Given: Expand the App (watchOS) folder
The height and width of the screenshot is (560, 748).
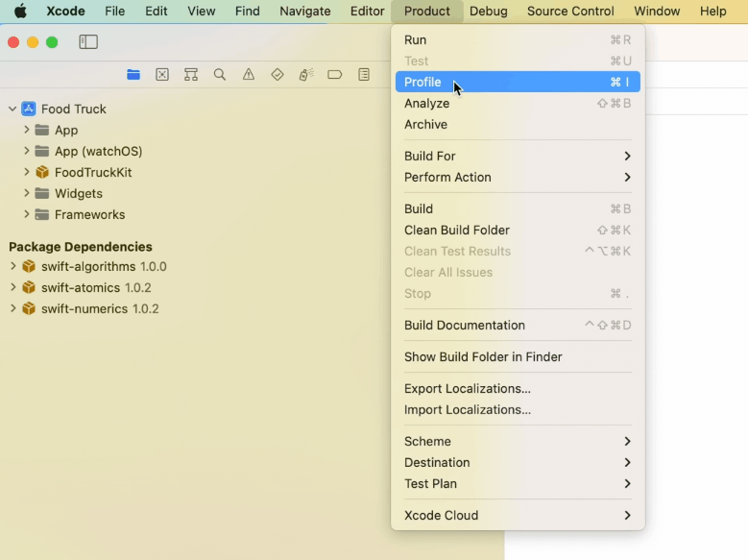Looking at the screenshot, I should point(27,151).
